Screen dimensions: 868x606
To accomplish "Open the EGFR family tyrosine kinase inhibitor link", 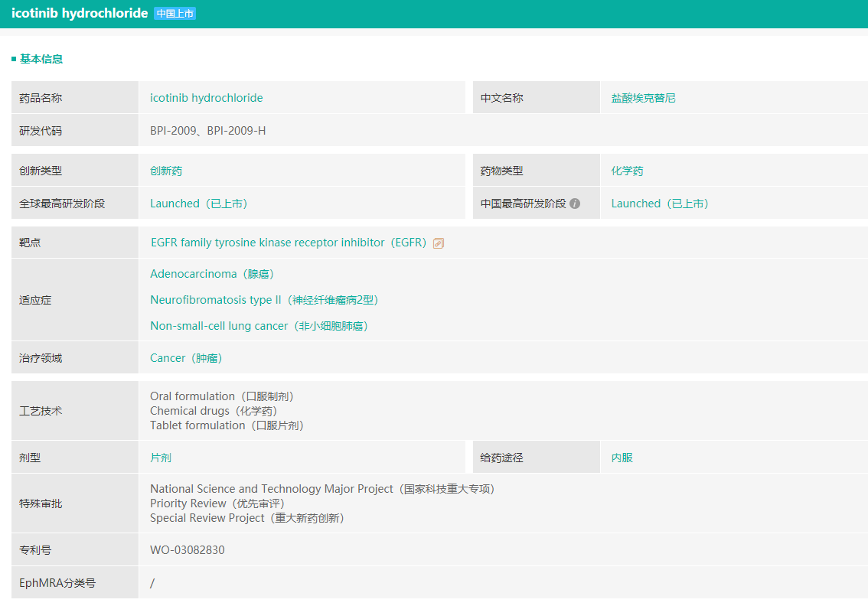I will click(288, 243).
